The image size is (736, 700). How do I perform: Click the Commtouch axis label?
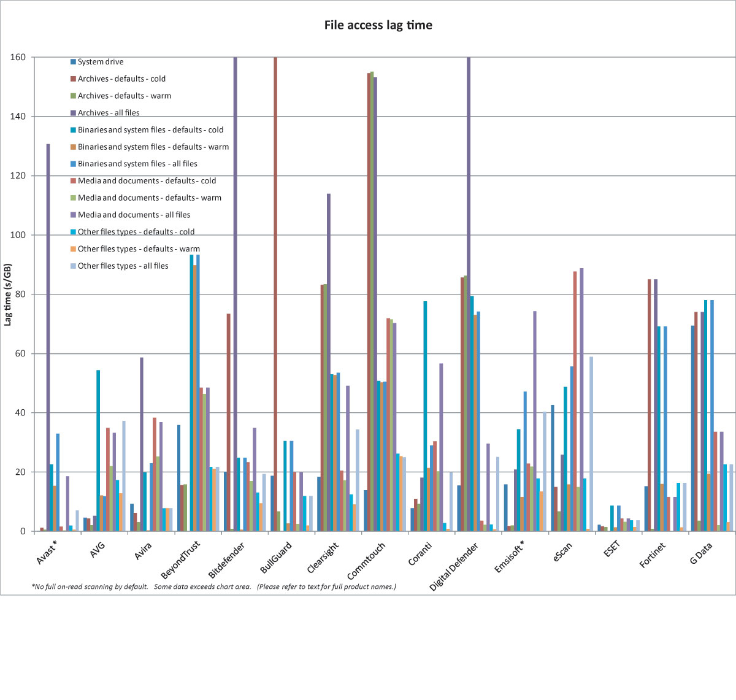[366, 560]
